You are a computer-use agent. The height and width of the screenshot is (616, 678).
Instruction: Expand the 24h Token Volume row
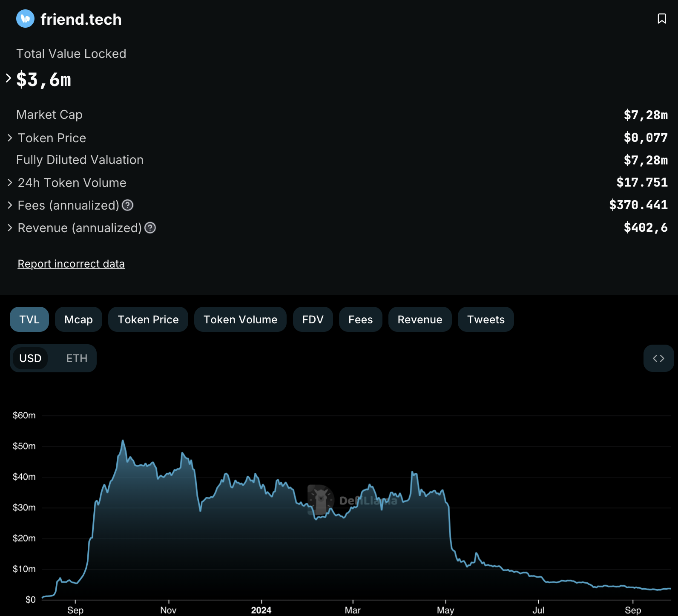tap(10, 183)
